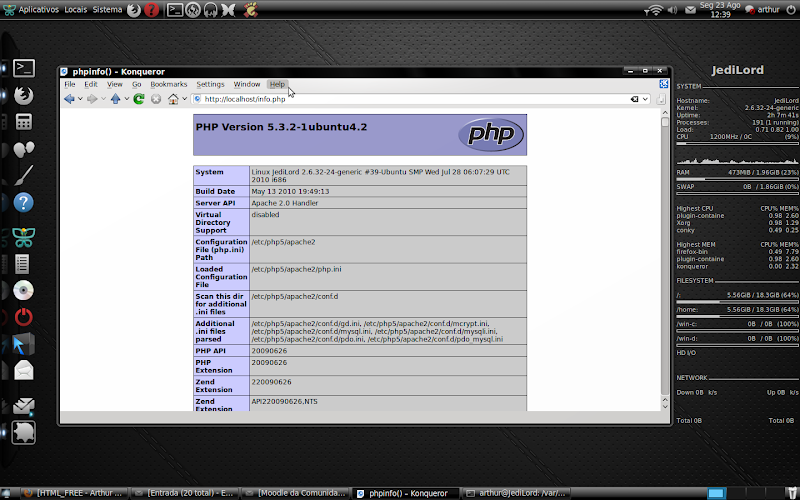Open the View menu
Screen dimensions: 800x500
tap(115, 84)
